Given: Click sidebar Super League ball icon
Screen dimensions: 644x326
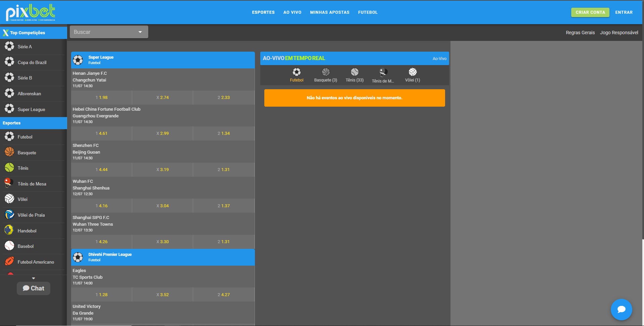Looking at the screenshot, I should pyautogui.click(x=9, y=109).
